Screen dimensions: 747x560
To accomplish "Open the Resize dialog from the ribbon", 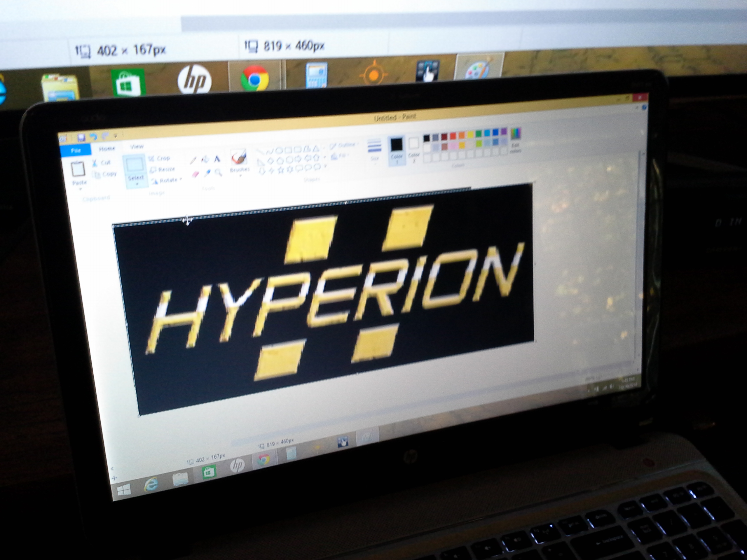I will (x=163, y=169).
